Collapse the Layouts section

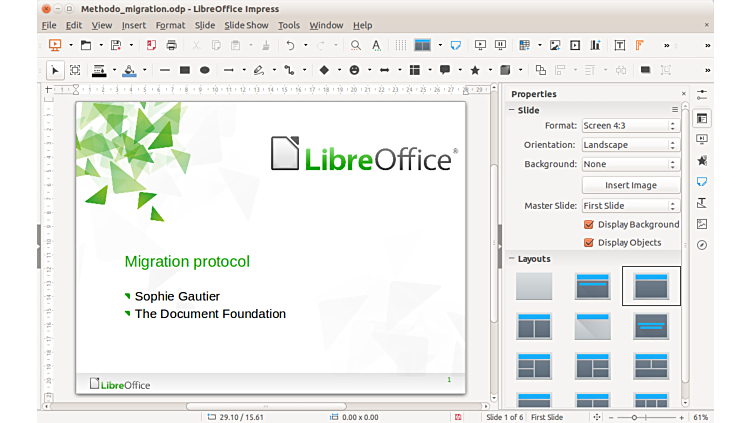tap(513, 259)
